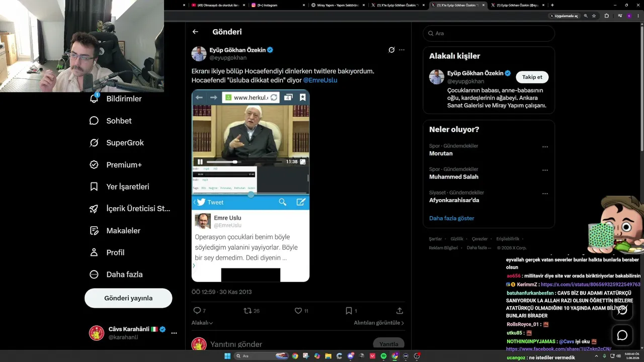Viewport: 644px width, 362px height.
Task: Click the post timestamp 30 Kas 2013
Action: tap(222, 292)
